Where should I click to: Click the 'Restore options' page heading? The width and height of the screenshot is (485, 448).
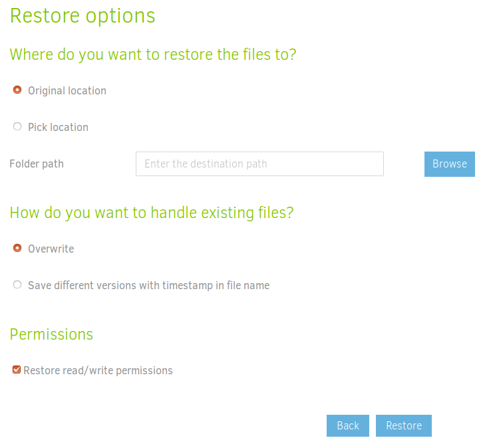click(x=82, y=15)
